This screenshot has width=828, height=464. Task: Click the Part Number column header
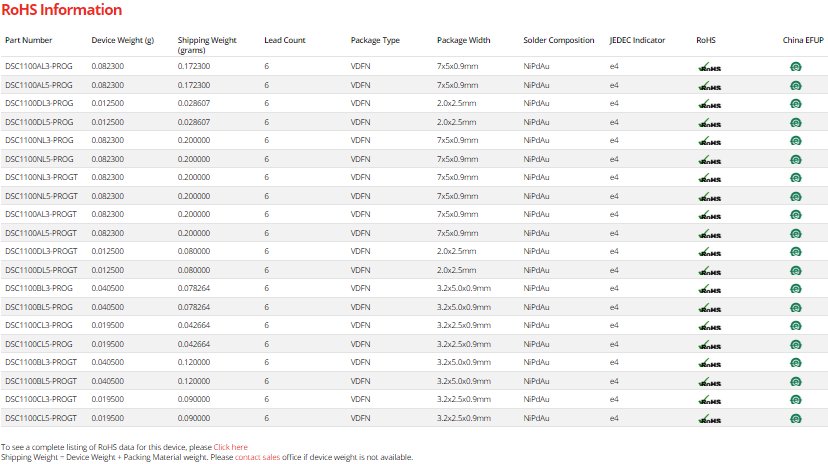tap(29, 40)
